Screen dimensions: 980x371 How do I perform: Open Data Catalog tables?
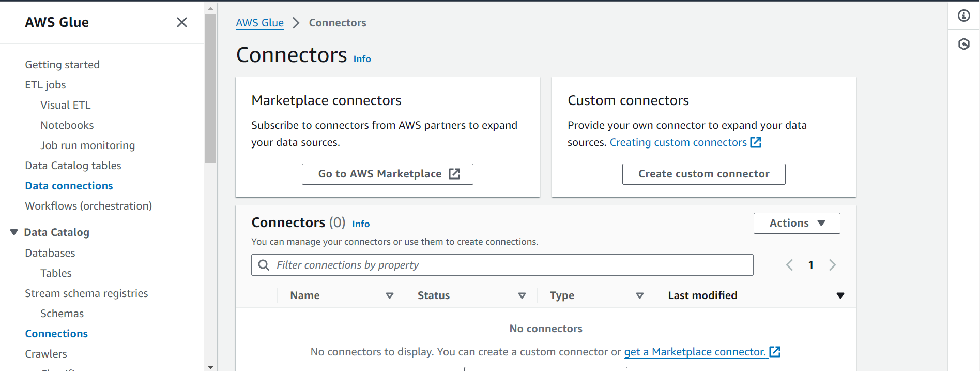73,166
